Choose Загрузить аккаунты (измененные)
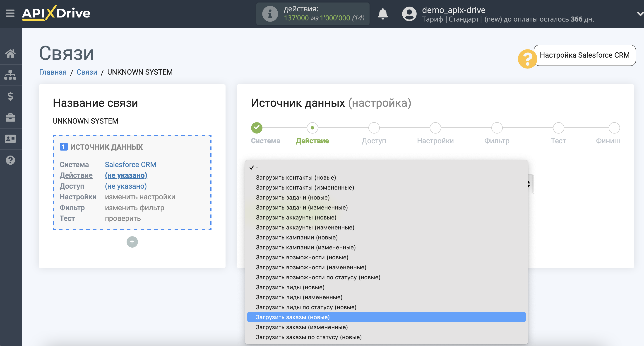The image size is (644, 346). (386, 227)
